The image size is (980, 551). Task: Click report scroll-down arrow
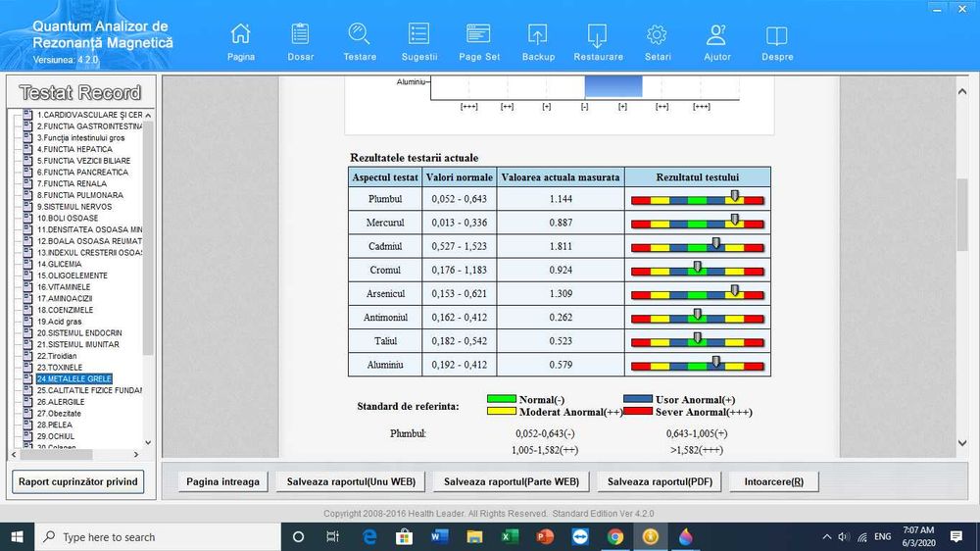[x=962, y=443]
